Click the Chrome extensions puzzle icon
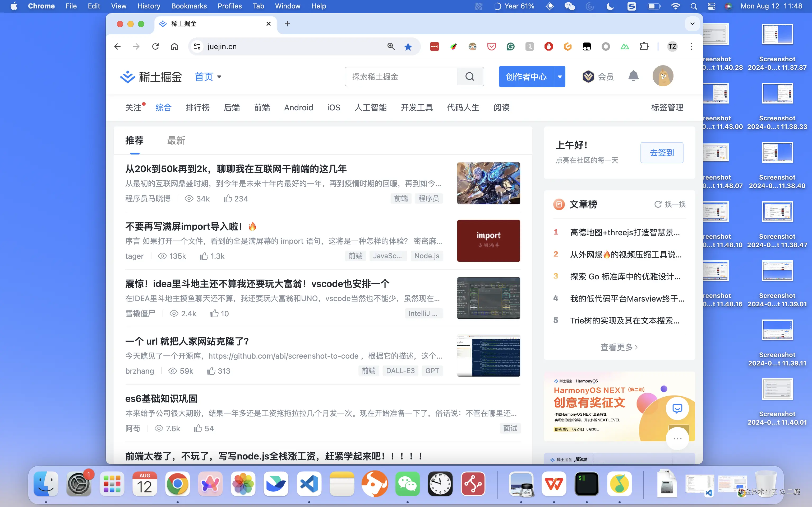 (x=644, y=46)
